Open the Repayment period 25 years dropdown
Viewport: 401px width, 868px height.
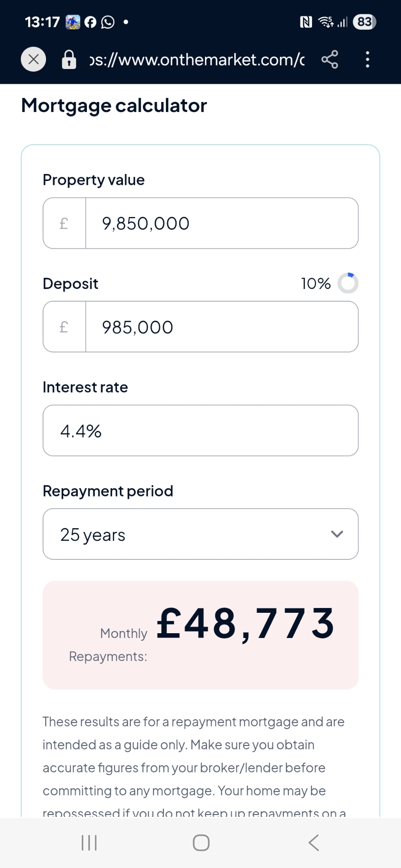pyautogui.click(x=191, y=534)
